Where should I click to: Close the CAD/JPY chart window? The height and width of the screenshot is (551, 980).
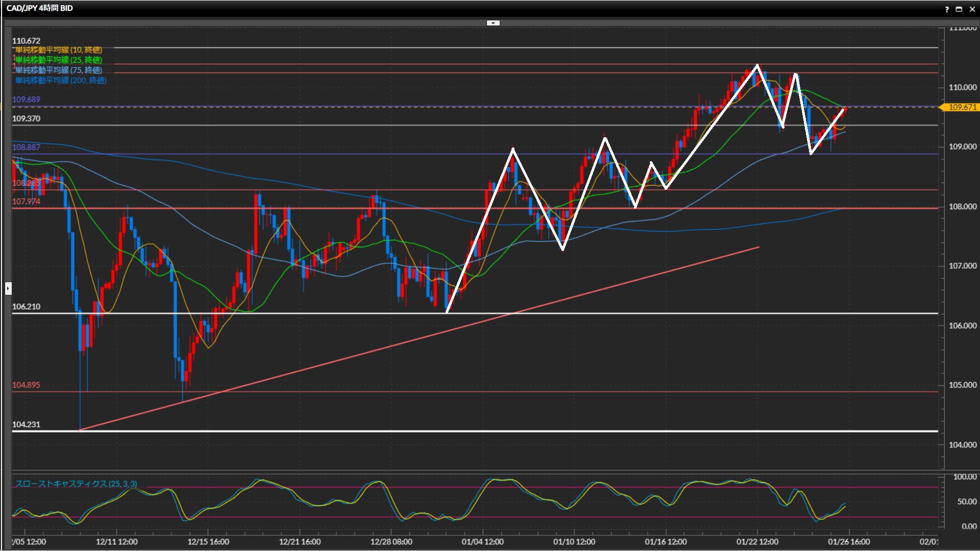pyautogui.click(x=972, y=9)
